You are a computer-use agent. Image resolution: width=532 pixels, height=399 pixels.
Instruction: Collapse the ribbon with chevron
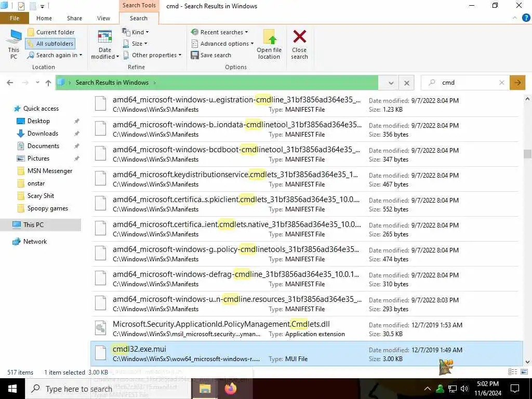pyautogui.click(x=515, y=18)
